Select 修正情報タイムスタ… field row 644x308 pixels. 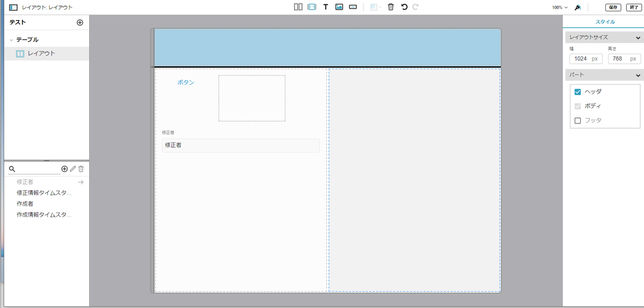click(46, 193)
